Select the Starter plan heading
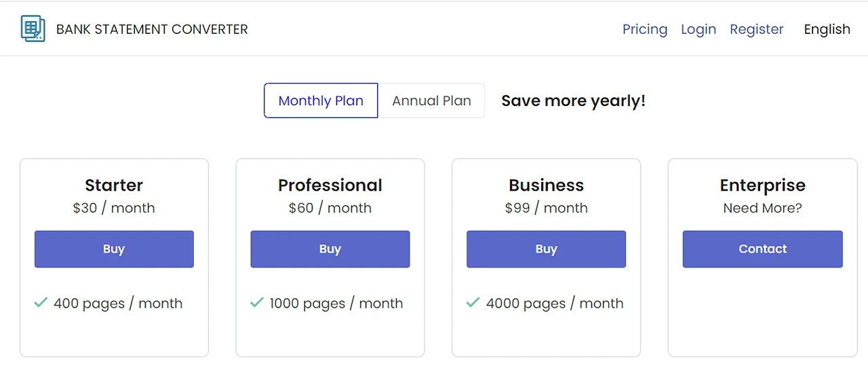 pyautogui.click(x=114, y=185)
